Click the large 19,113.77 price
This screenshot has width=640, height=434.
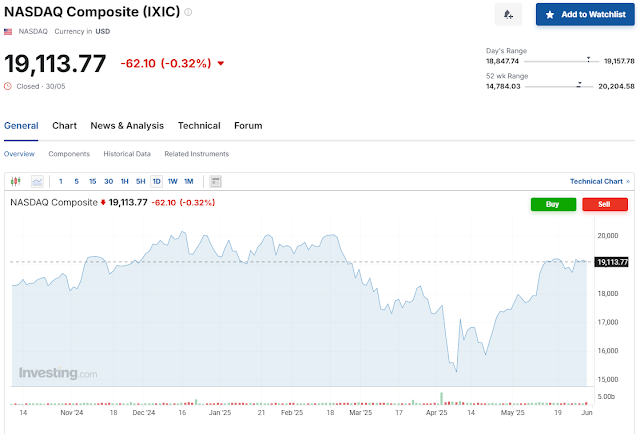click(x=55, y=64)
